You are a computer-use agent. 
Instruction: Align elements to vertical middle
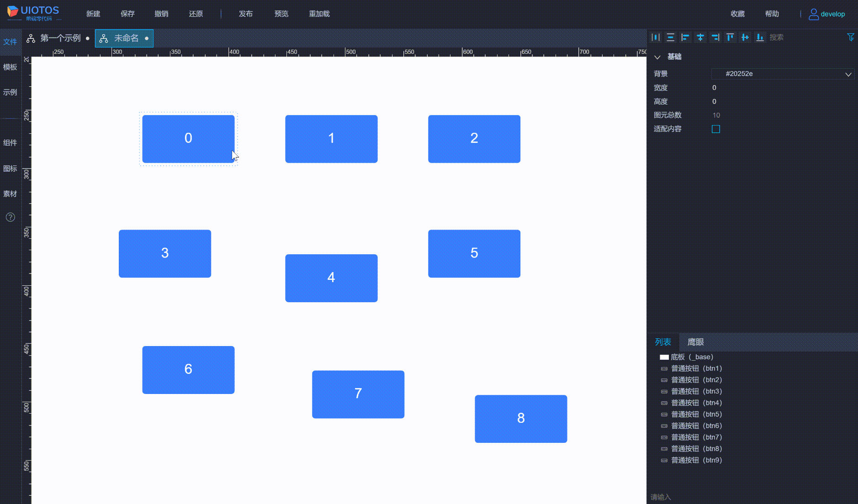pyautogui.click(x=745, y=37)
